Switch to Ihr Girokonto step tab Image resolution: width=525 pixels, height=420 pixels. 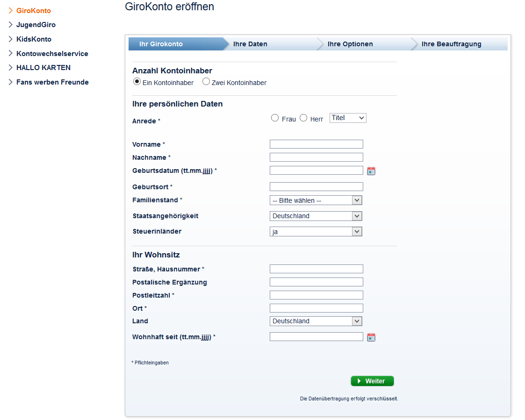click(x=176, y=44)
